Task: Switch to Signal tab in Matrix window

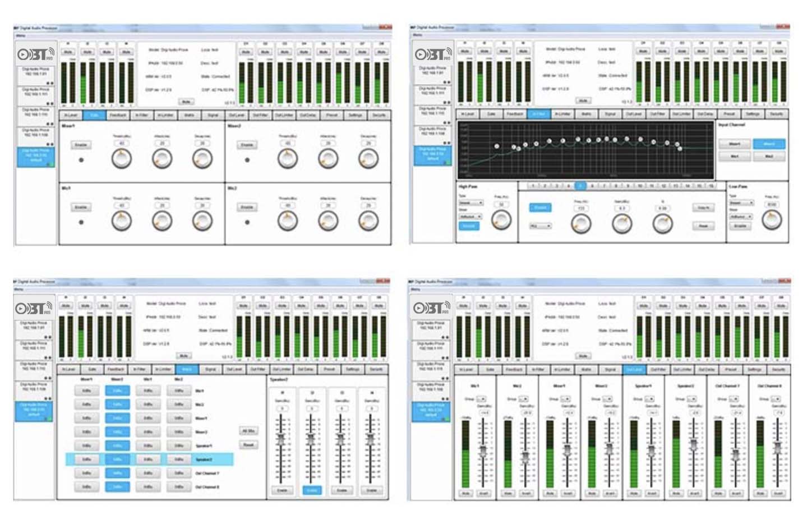Action: click(211, 369)
